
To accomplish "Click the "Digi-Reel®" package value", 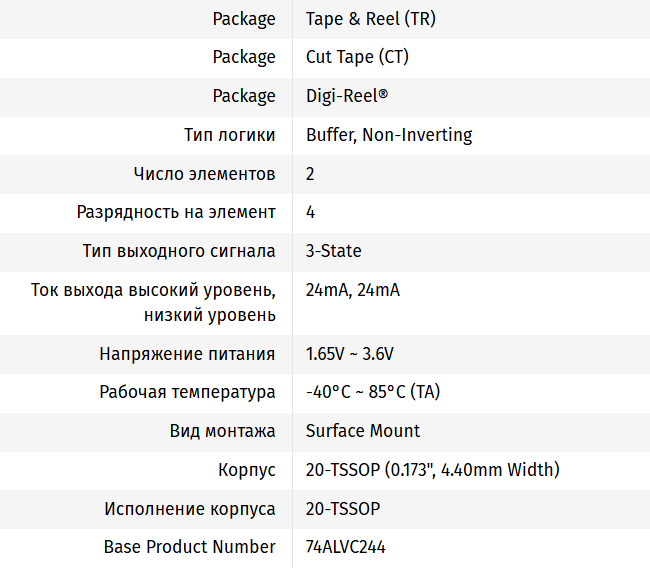I will point(347,96).
